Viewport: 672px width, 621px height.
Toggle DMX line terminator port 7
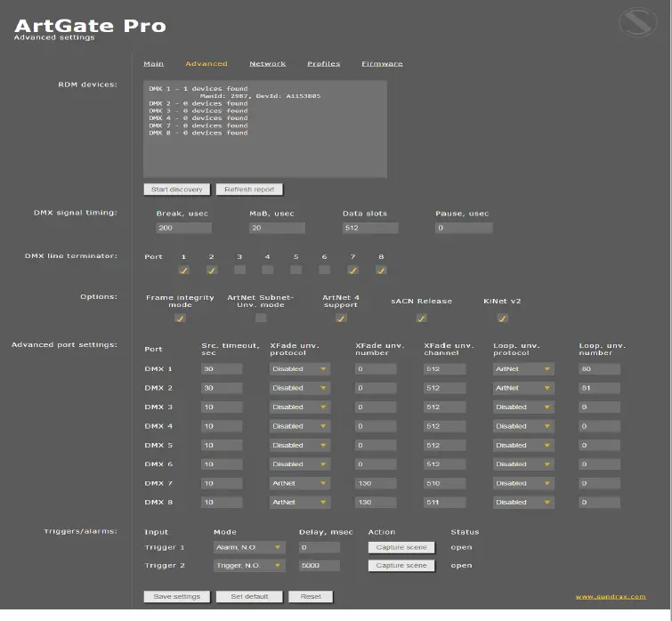352,270
